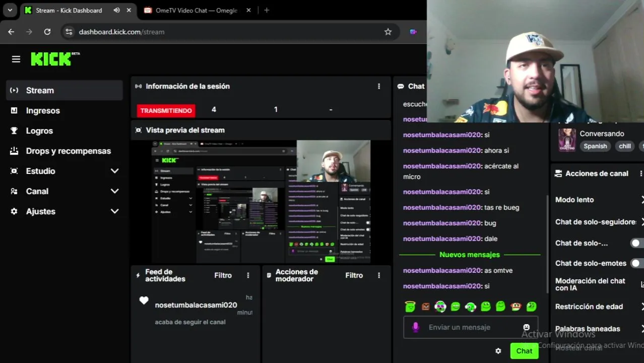The image size is (644, 363).
Task: Open chat settings gear next to Chat button
Action: point(498,351)
